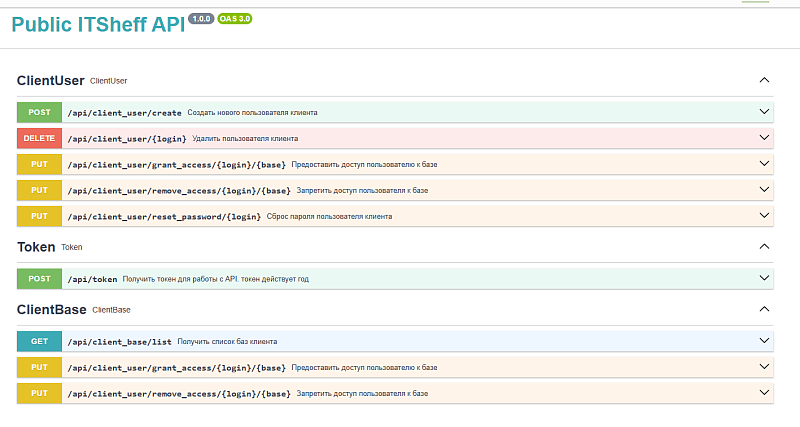
Task: Collapse the ClientUser section using its chevron
Action: click(764, 80)
